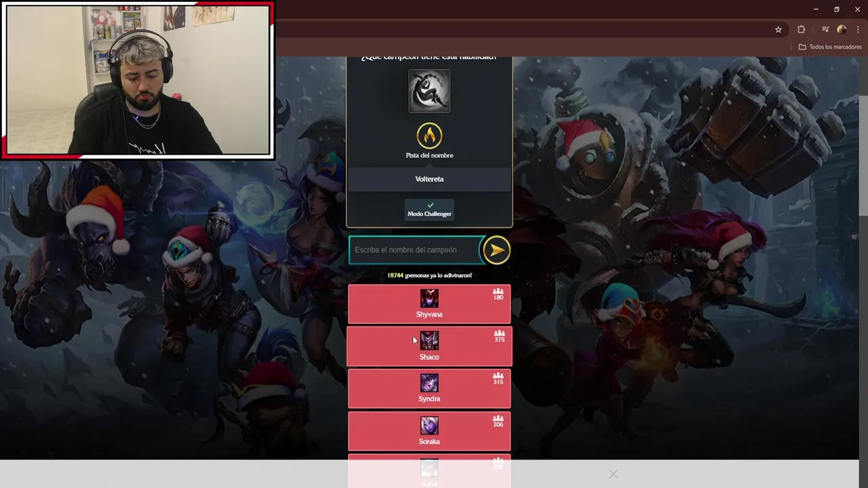868x488 pixels.
Task: Click the Syndra champion portrait
Action: 429,383
